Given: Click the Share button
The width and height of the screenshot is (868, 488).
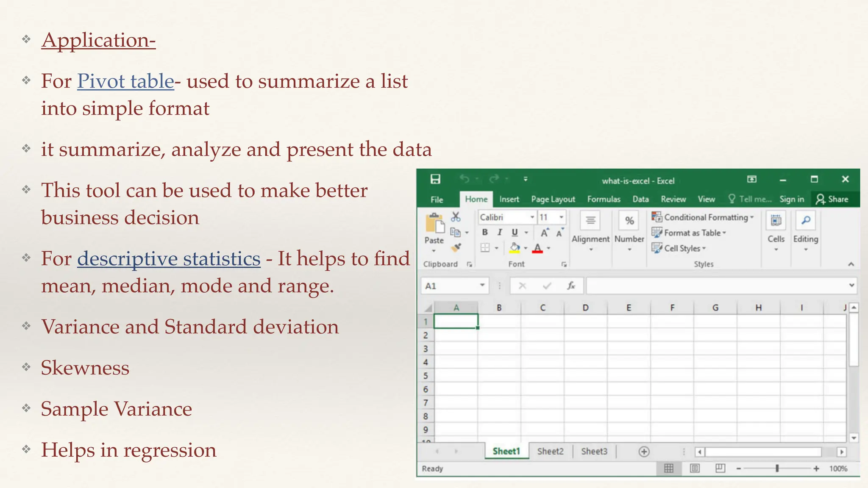Looking at the screenshot, I should [832, 199].
